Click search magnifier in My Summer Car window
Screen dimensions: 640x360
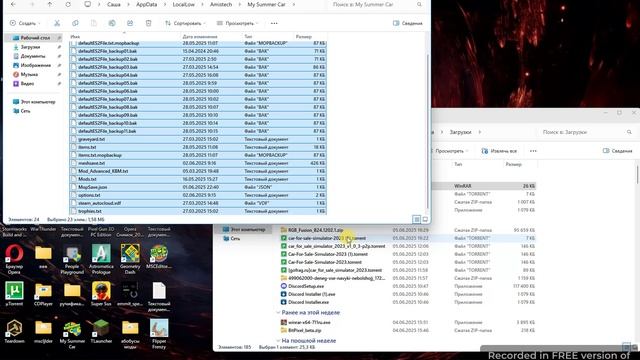point(419,4)
